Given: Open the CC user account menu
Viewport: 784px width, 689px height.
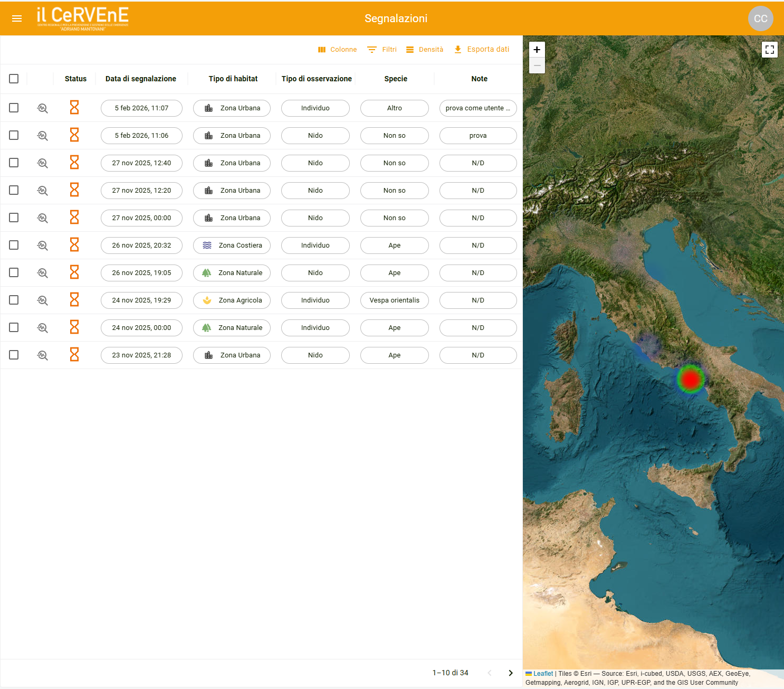Looking at the screenshot, I should pos(760,18).
